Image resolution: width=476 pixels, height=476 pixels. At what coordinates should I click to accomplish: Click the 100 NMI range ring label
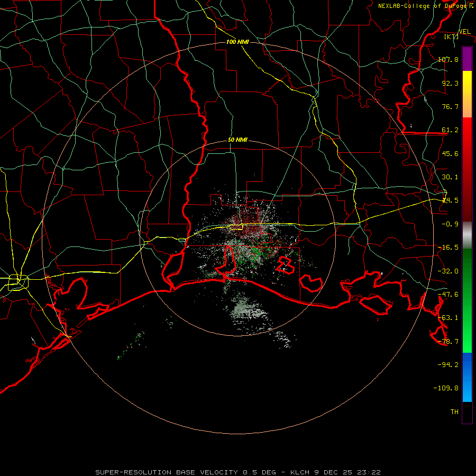(x=237, y=42)
